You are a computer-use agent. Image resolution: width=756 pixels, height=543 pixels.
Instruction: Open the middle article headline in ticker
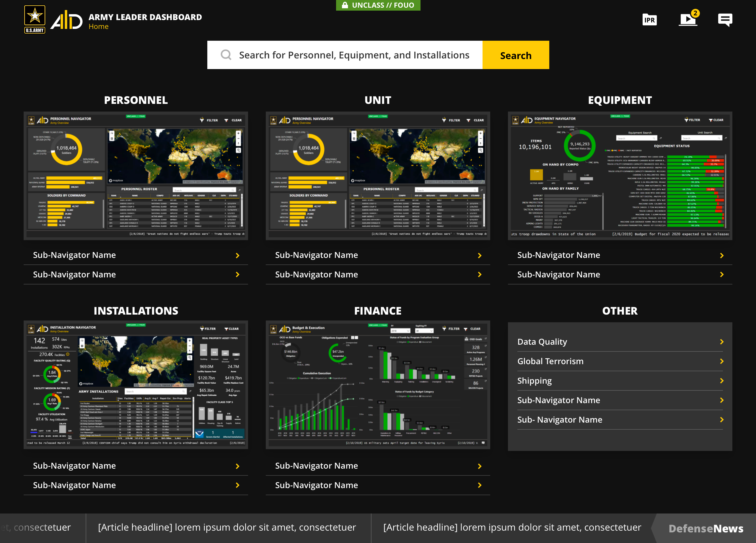click(227, 527)
